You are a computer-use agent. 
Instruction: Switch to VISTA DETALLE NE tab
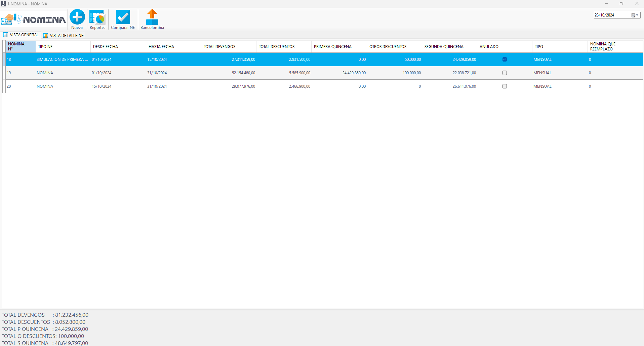(67, 36)
